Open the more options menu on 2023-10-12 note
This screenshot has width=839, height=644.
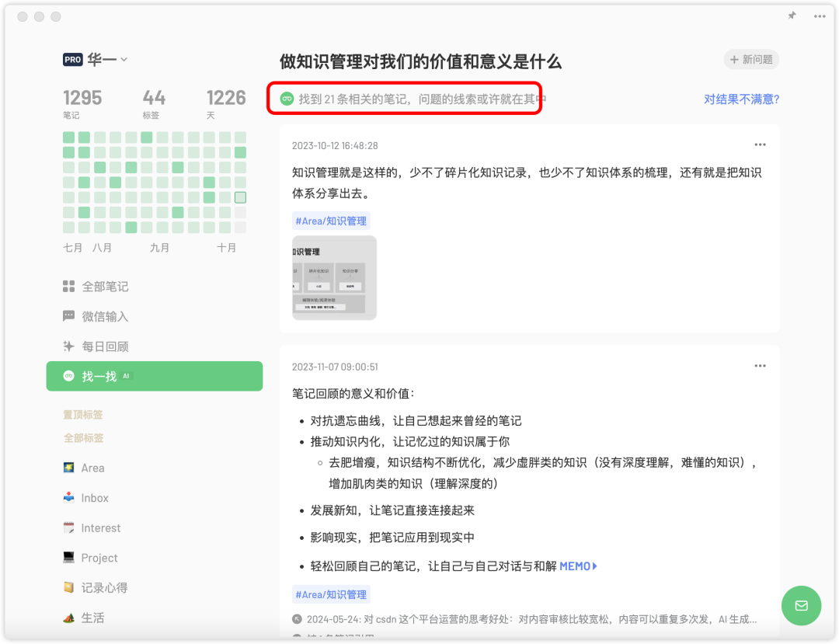[x=760, y=144]
